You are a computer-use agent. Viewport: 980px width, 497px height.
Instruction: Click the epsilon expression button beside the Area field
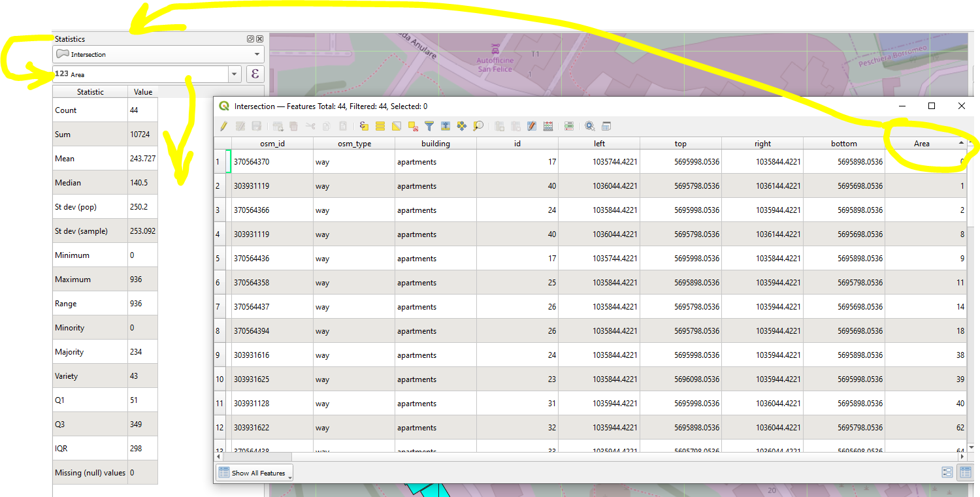pos(255,74)
